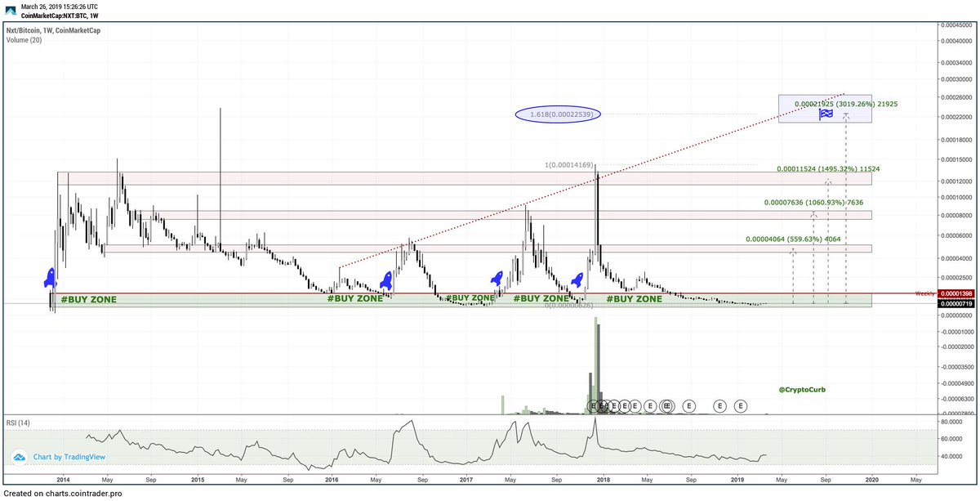Select the 1.618(0.00022539) ellipse label
The width and height of the screenshot is (980, 501).
click(559, 115)
